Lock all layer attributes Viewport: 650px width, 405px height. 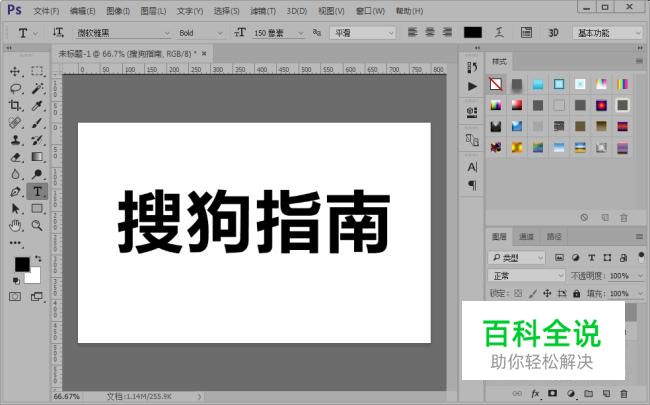coord(576,293)
